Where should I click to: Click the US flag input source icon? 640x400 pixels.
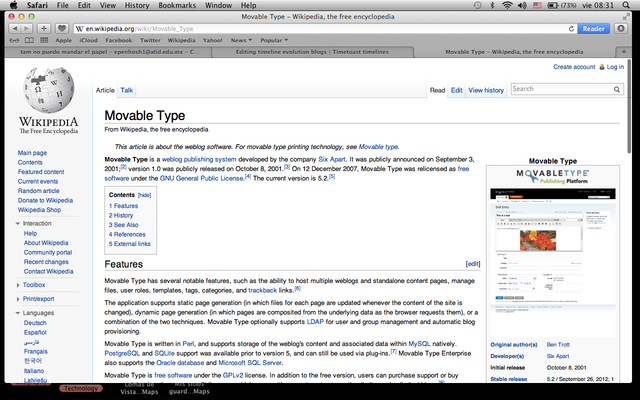pyautogui.click(x=537, y=5)
